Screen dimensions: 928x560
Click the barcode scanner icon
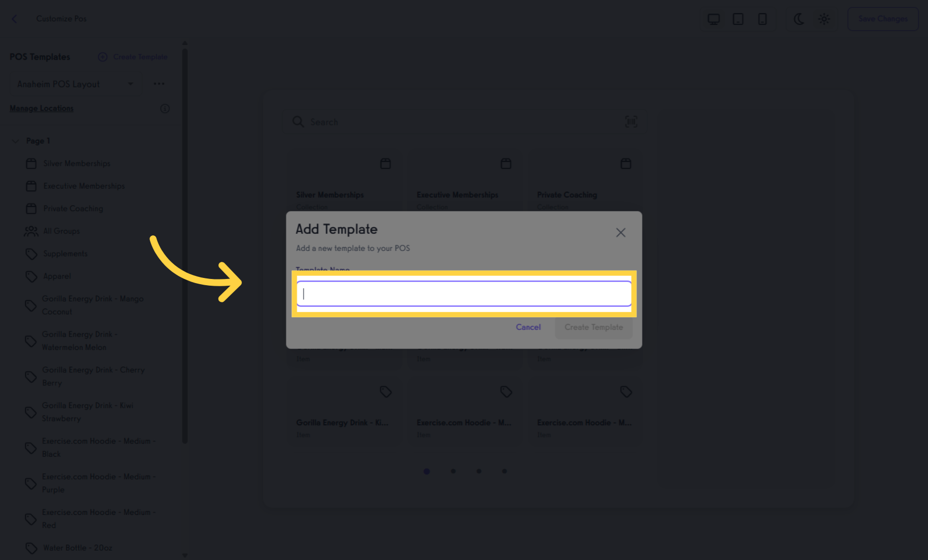(x=631, y=122)
